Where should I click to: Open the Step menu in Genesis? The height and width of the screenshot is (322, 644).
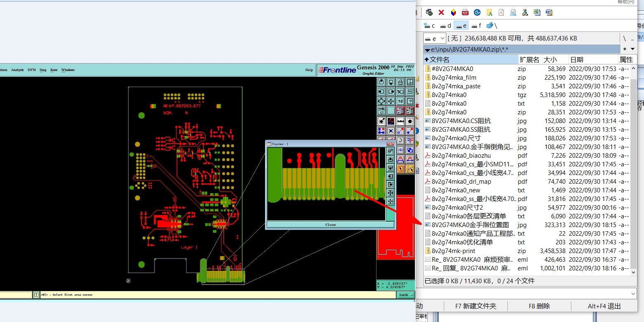(43, 70)
